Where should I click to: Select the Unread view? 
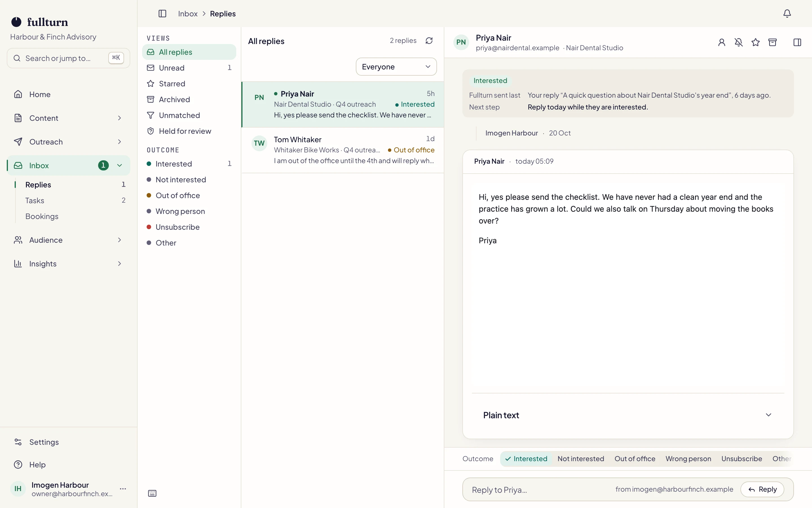click(x=189, y=68)
